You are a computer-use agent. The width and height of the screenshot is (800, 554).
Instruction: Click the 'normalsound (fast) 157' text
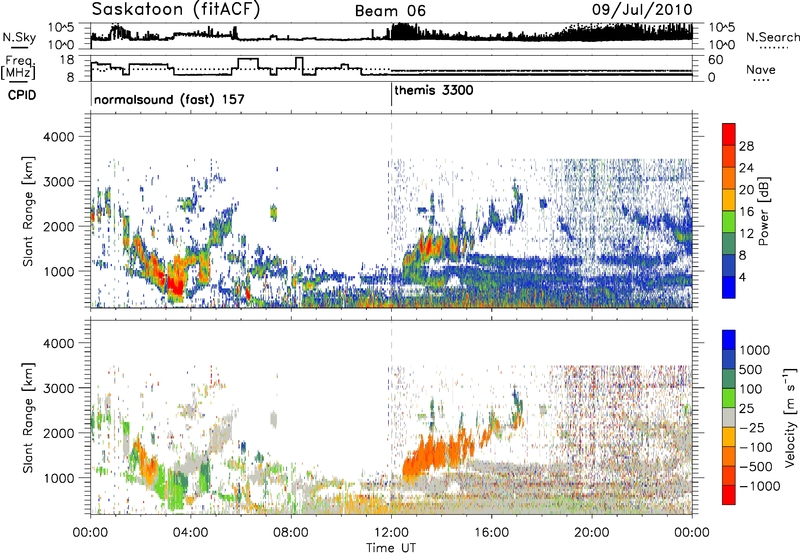coord(169,99)
